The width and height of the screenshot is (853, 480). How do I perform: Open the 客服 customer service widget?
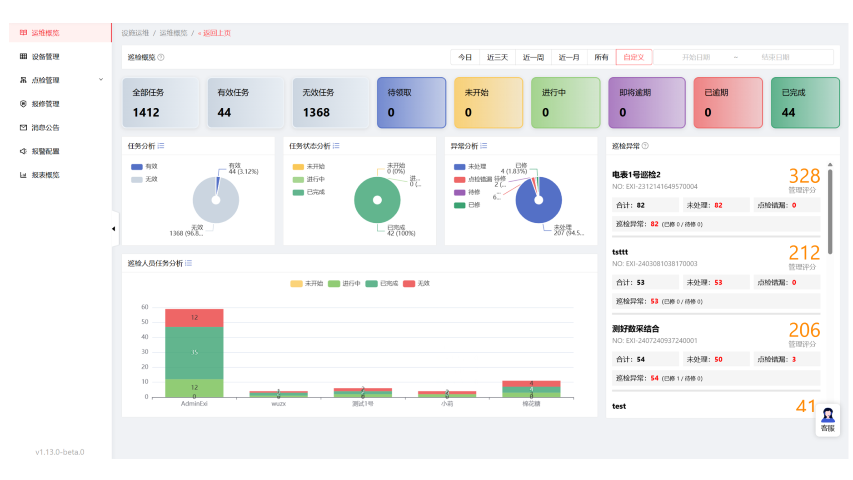click(x=827, y=419)
